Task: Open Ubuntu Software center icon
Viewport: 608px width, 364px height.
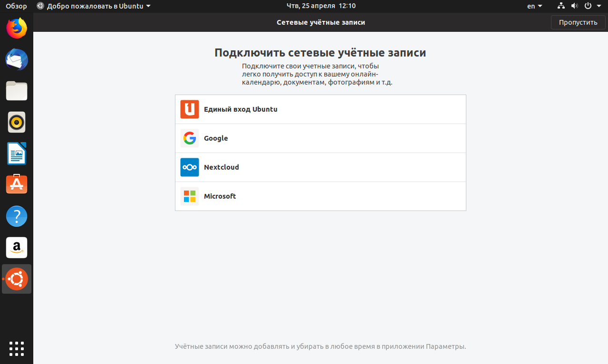Action: point(17,184)
